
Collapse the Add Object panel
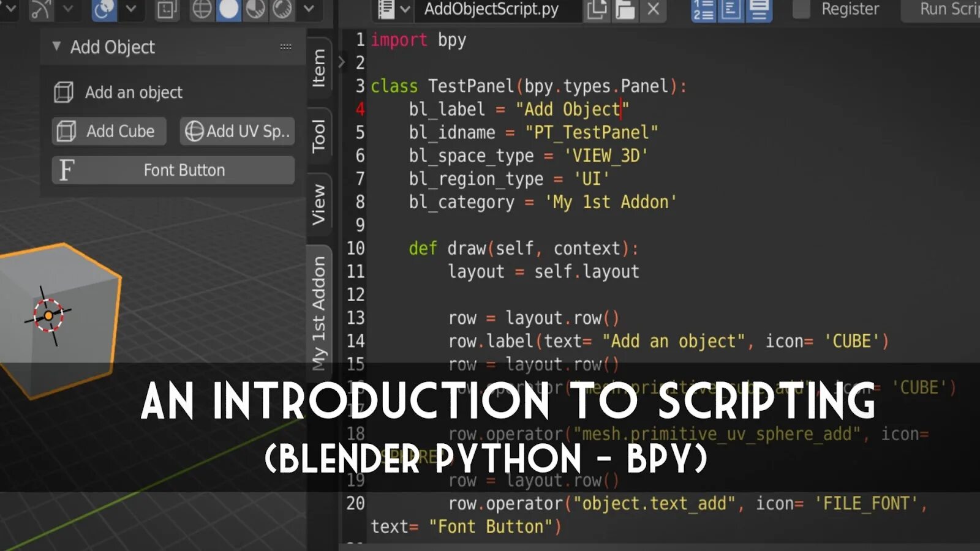pos(56,47)
